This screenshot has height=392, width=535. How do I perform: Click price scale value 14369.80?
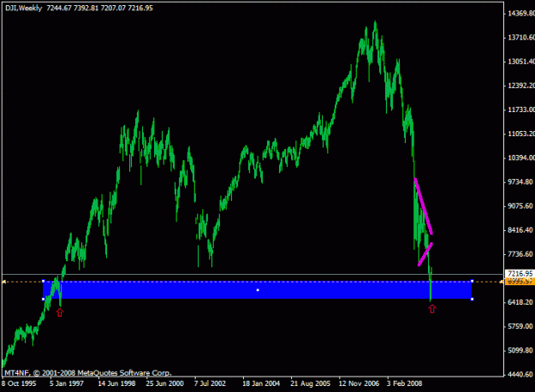[521, 14]
